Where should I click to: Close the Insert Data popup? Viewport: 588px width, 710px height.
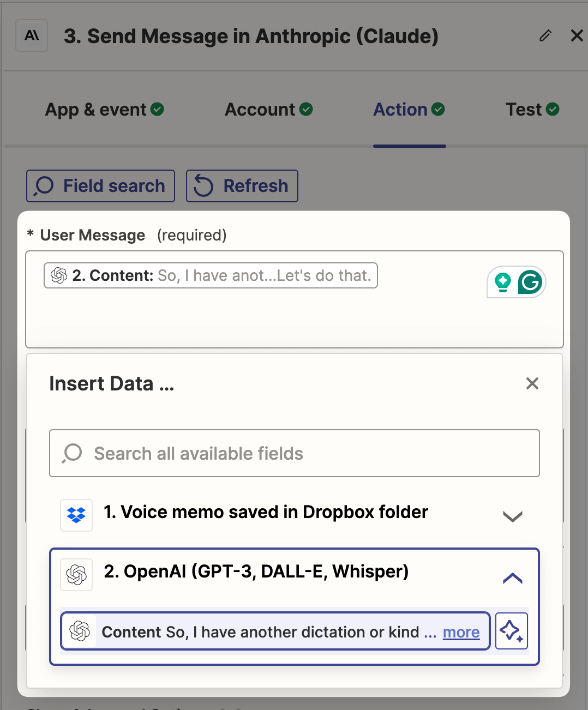(532, 383)
